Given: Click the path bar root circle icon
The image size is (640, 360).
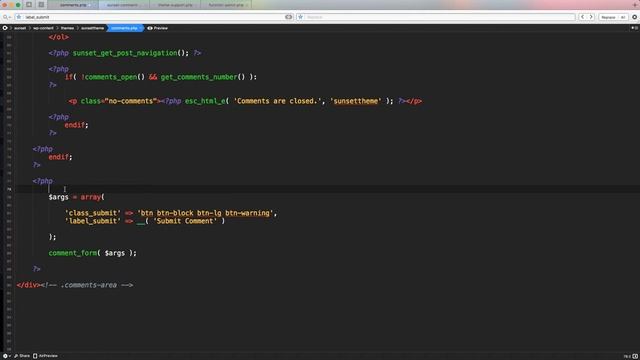Looking at the screenshot, I should click(5, 28).
